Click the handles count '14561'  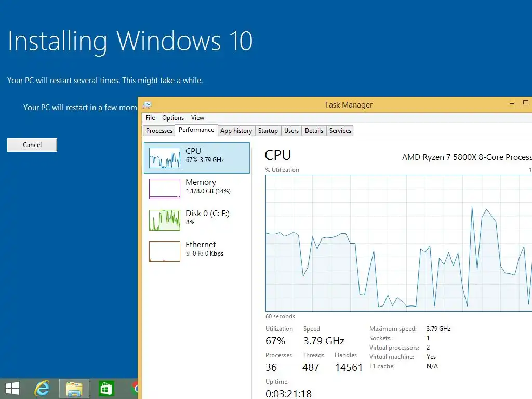[x=349, y=367]
